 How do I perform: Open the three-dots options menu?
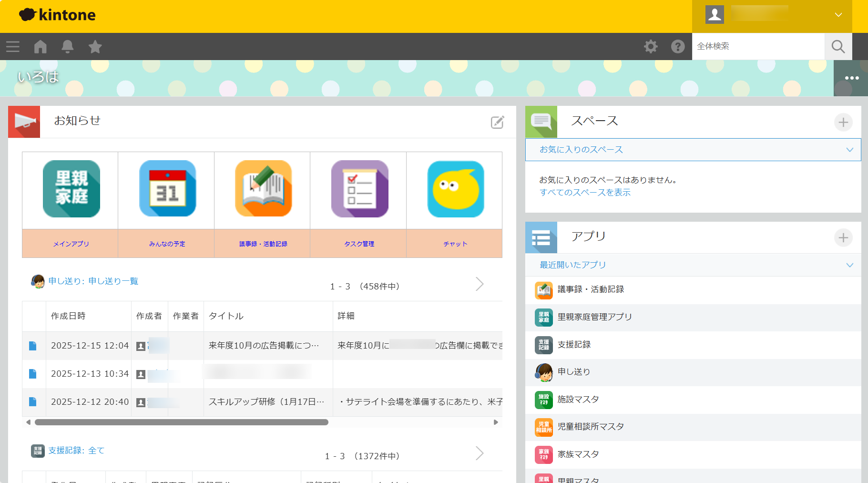[851, 78]
